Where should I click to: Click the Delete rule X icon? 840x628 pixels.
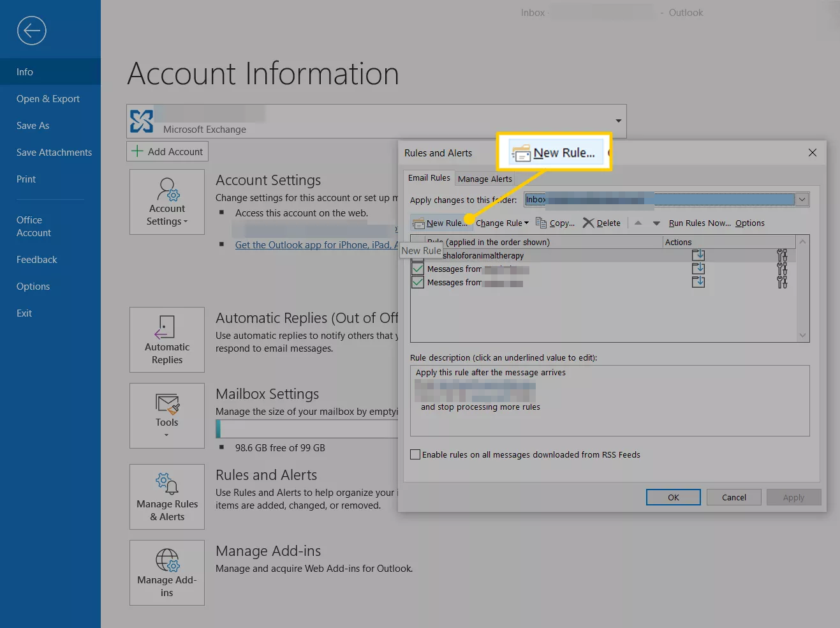click(x=588, y=223)
